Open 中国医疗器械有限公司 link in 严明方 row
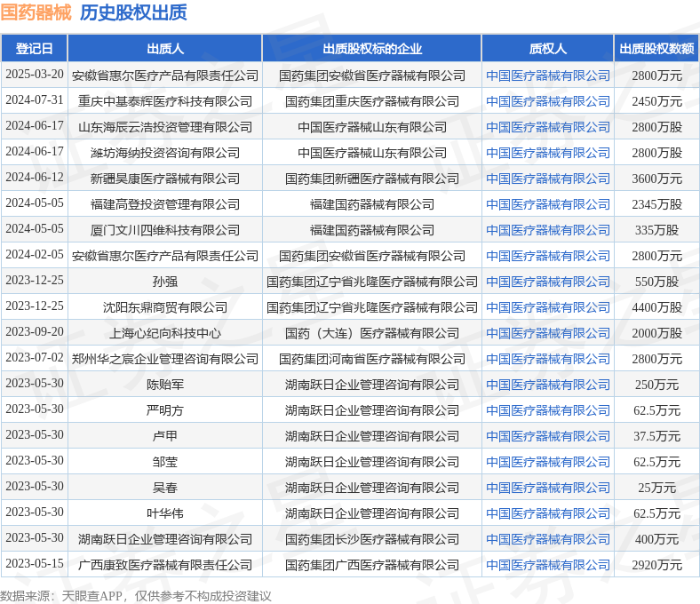 [x=548, y=410]
